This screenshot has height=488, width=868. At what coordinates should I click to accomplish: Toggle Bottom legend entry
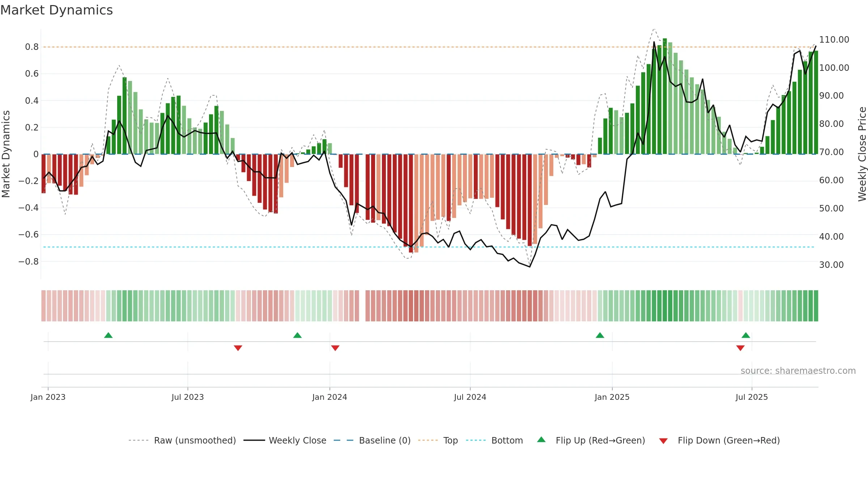pos(494,440)
